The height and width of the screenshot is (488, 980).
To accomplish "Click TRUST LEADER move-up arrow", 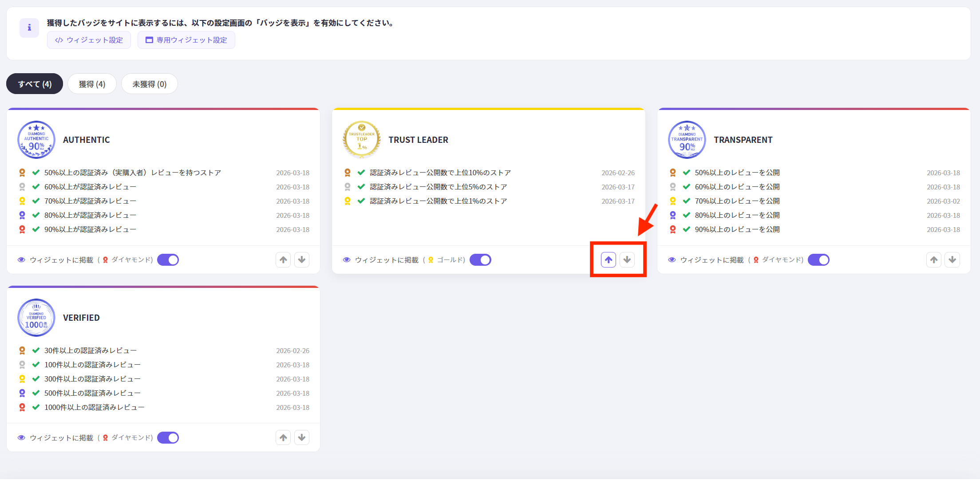I will pyautogui.click(x=609, y=260).
